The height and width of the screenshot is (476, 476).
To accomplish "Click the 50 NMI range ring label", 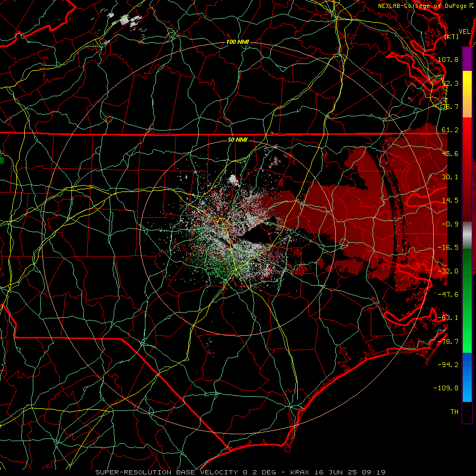I will coord(237,140).
